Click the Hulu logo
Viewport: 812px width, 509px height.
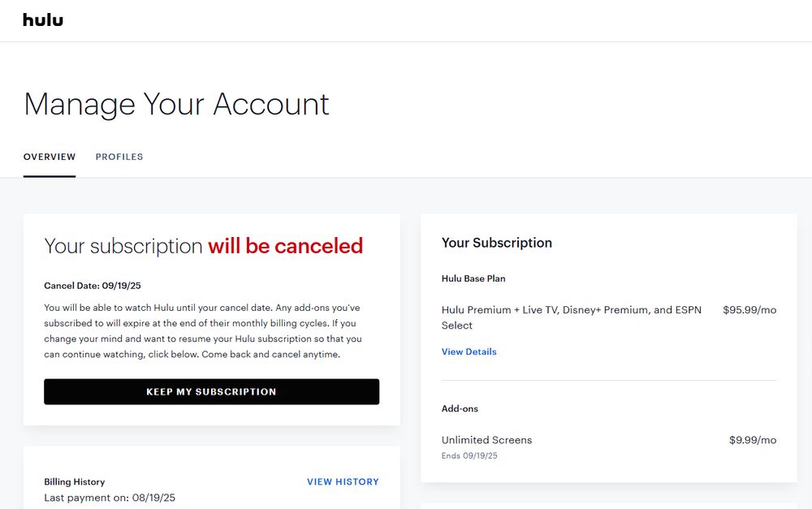coord(43,19)
